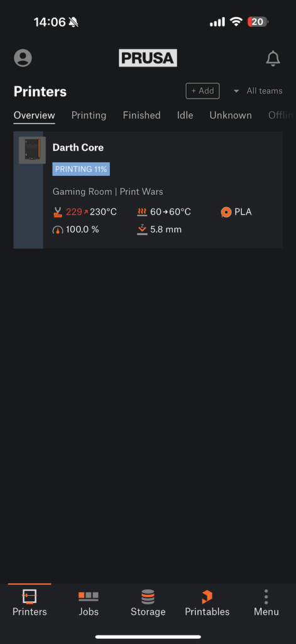The width and height of the screenshot is (296, 644).
Task: Tap the PRINTING 11% progress badge
Action: tap(81, 169)
